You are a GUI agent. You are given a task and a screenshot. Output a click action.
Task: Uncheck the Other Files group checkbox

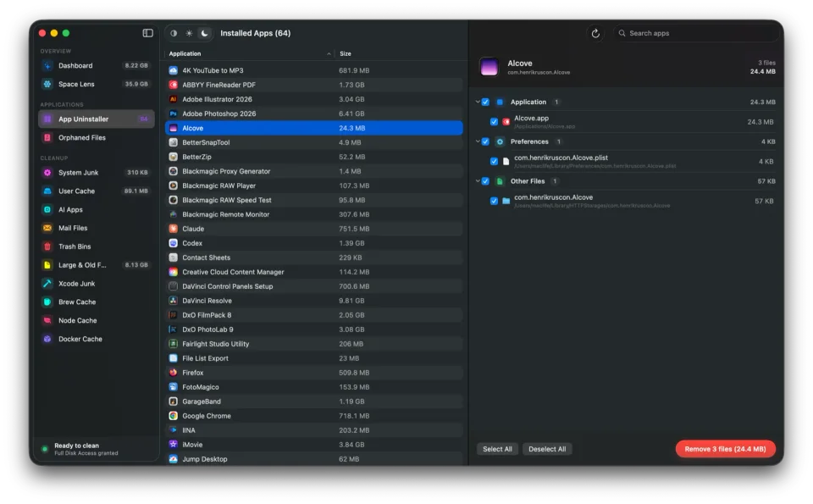click(x=485, y=181)
